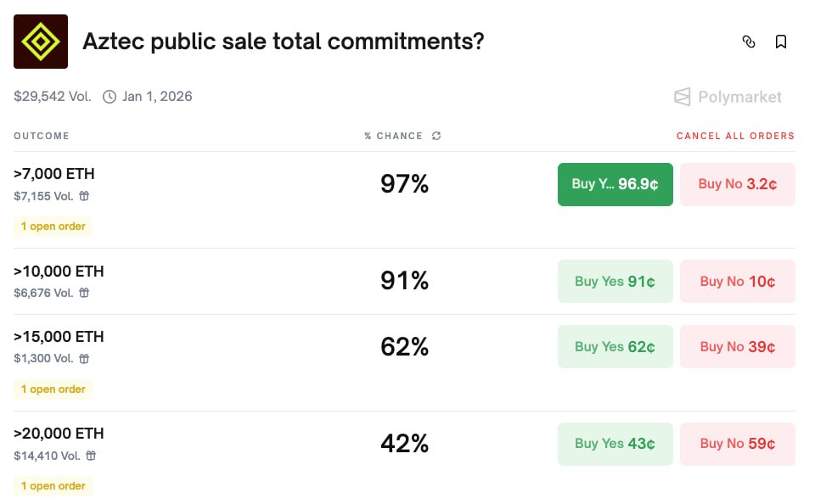Buy No at 3.2¢ for >7,000 ETH
This screenshot has height=504, width=815.
pos(737,184)
